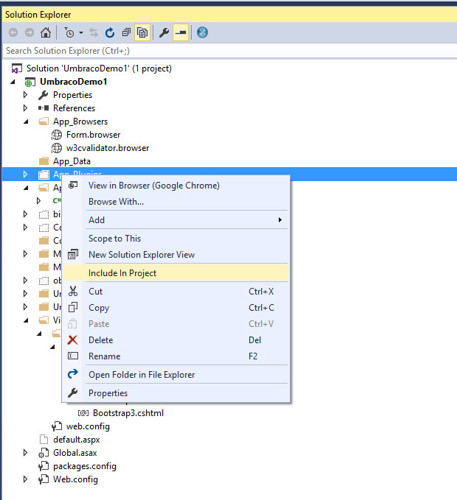Open Pending Changes Filter clock icon
The image size is (457, 500).
pyautogui.click(x=69, y=32)
